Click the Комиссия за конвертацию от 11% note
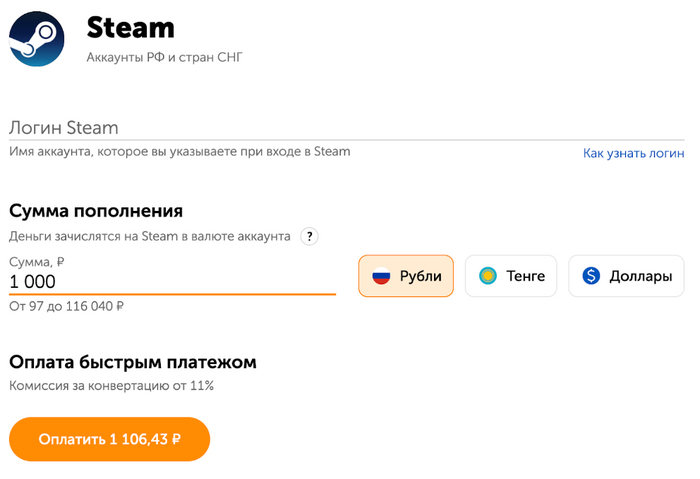Screen dimensions: 700x479 pyautogui.click(x=111, y=385)
